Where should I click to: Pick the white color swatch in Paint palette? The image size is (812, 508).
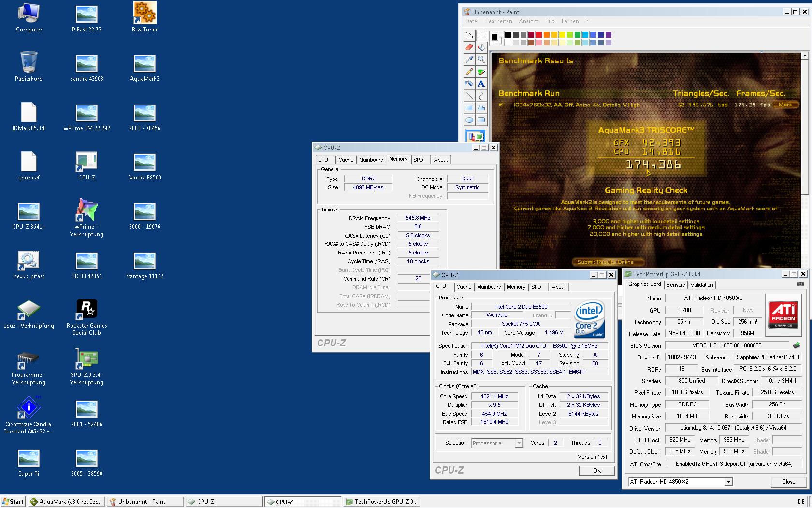(x=507, y=43)
